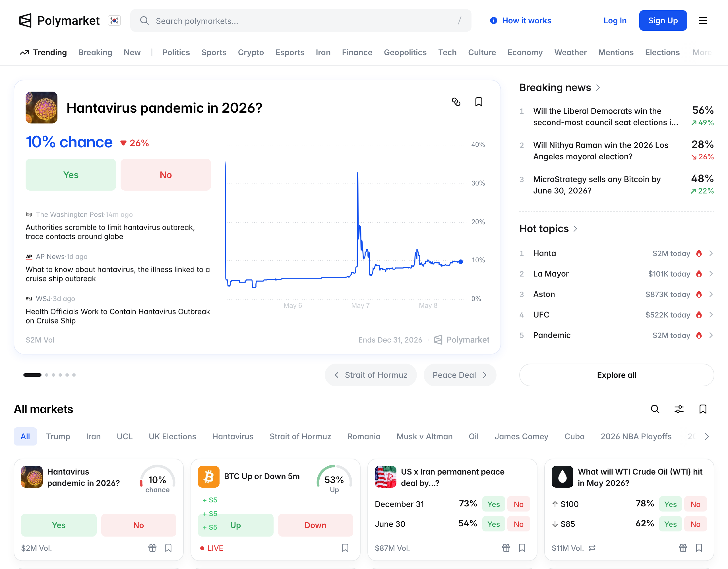Screen dimensions: 728x569
Task: Click the magnifier icon in the search bar
Action: point(144,21)
